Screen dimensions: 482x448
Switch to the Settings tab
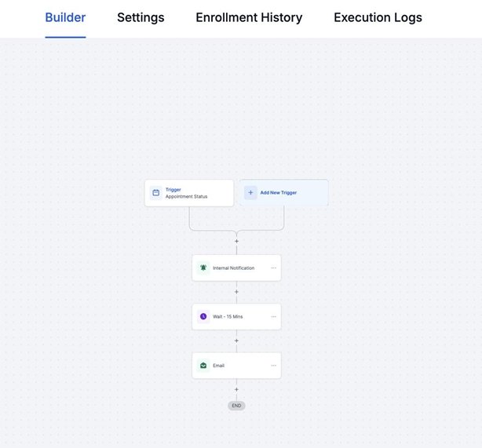pyautogui.click(x=141, y=17)
